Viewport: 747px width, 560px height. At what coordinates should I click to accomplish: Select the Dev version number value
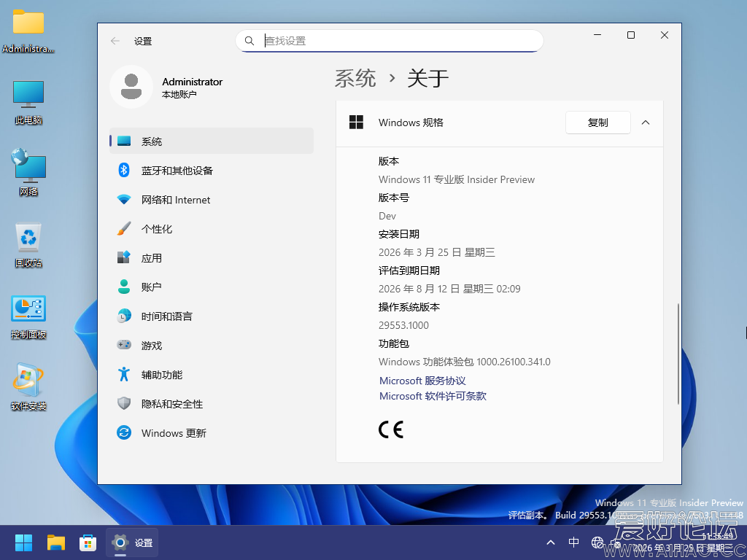387,216
